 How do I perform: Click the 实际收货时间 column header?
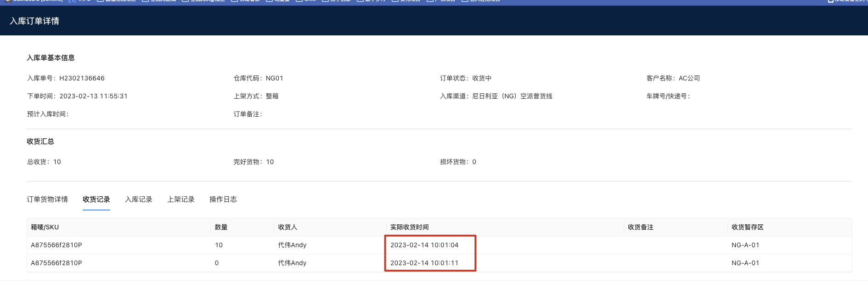point(410,227)
